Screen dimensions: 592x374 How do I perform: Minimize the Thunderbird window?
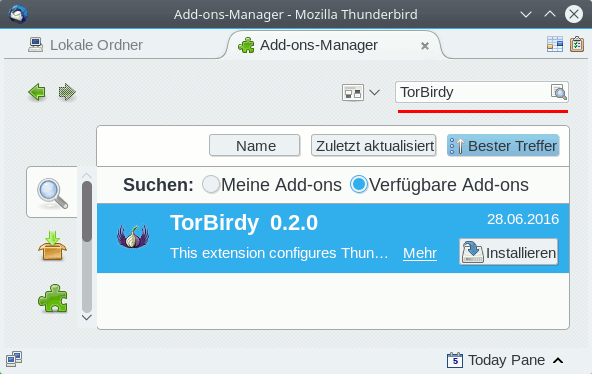click(x=526, y=15)
